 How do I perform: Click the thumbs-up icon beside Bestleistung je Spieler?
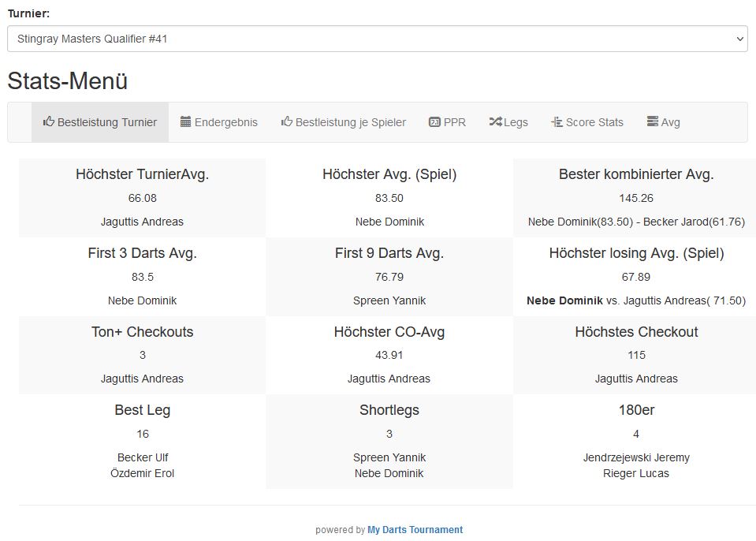pos(287,122)
